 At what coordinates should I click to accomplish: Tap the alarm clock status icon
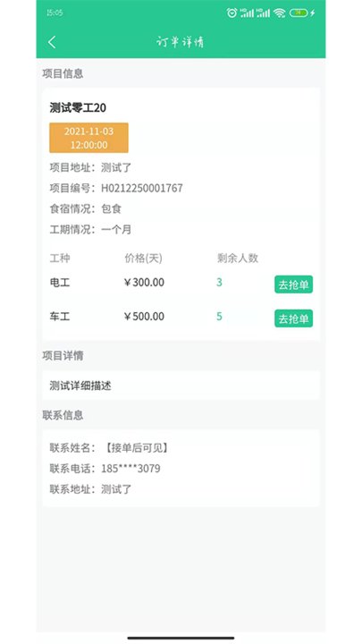232,13
